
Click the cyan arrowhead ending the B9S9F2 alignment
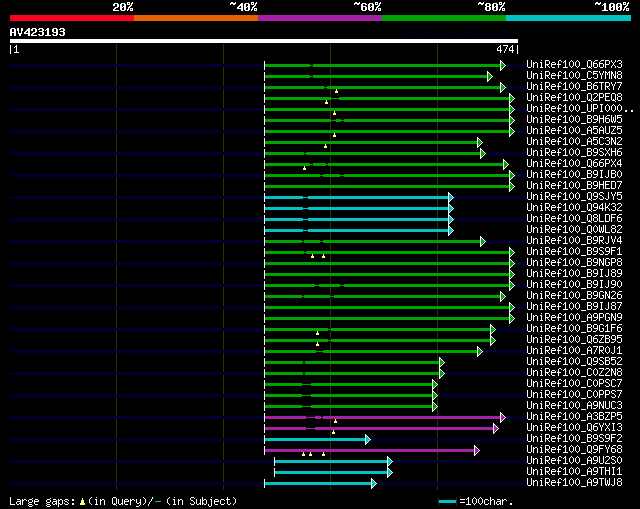pos(368,440)
